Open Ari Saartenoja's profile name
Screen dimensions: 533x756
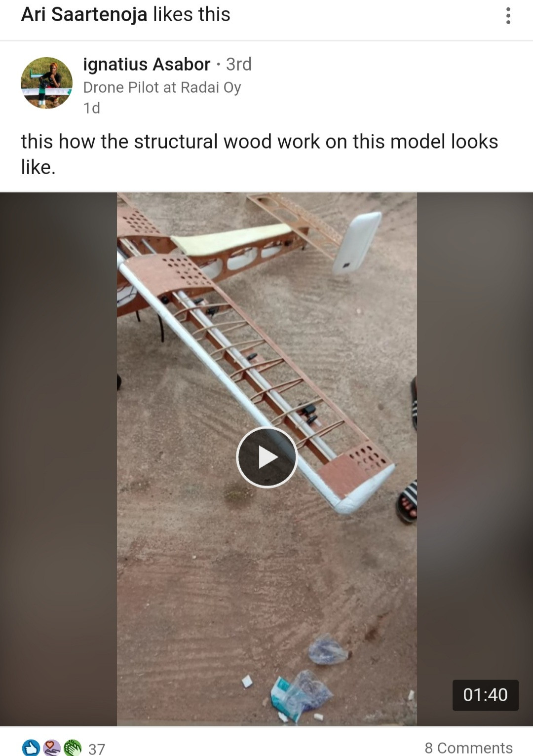coord(84,14)
